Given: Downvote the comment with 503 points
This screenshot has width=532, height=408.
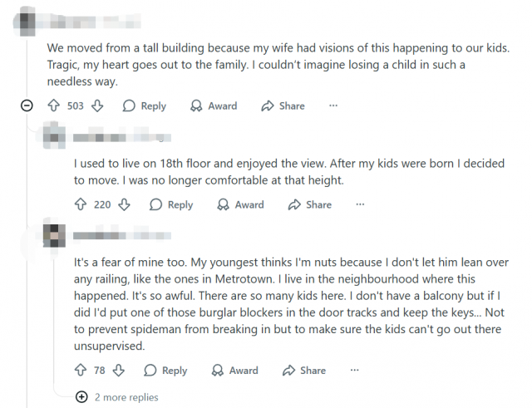Looking at the screenshot, I should tap(96, 106).
